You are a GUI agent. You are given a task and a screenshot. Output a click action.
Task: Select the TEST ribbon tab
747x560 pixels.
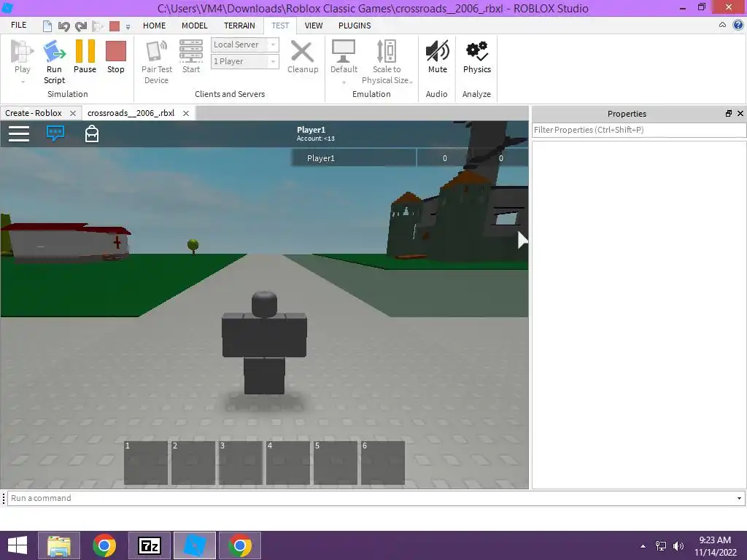280,26
